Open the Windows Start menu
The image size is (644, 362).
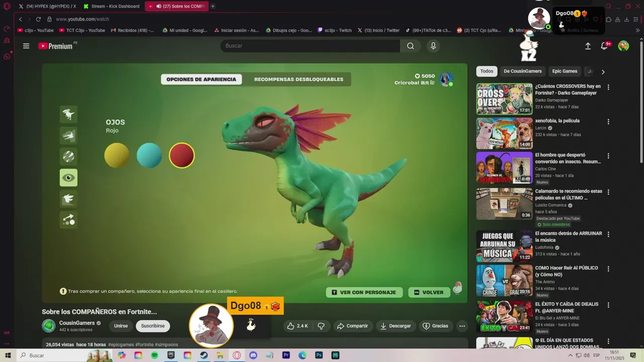pyautogui.click(x=8, y=355)
